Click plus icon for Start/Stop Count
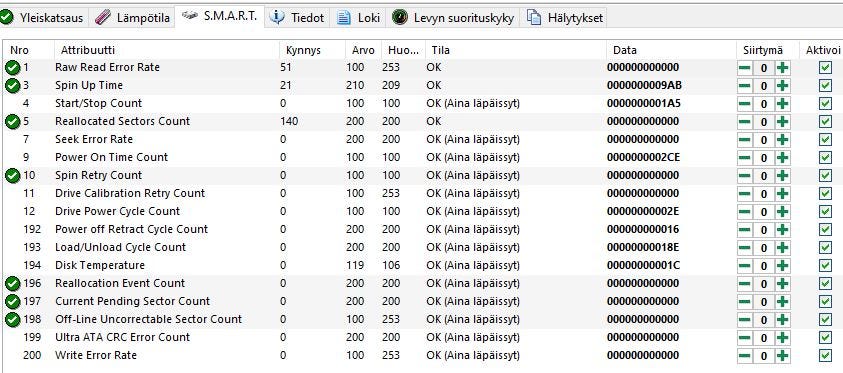Image resolution: width=843 pixels, height=373 pixels. pos(783,104)
